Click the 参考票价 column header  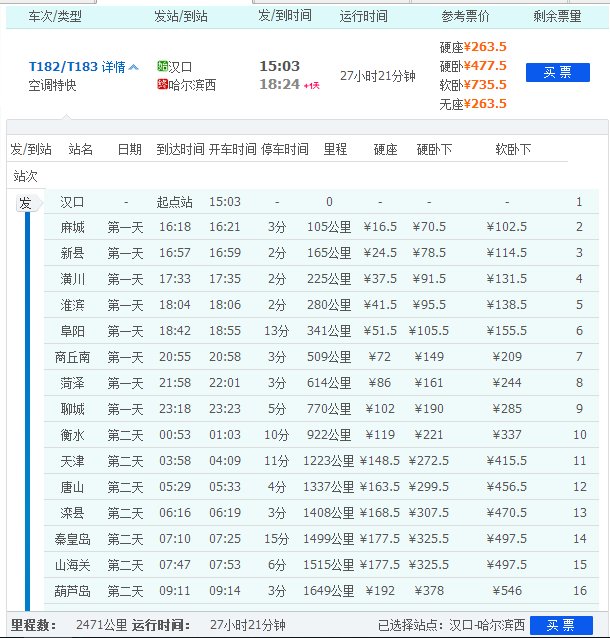[465, 17]
